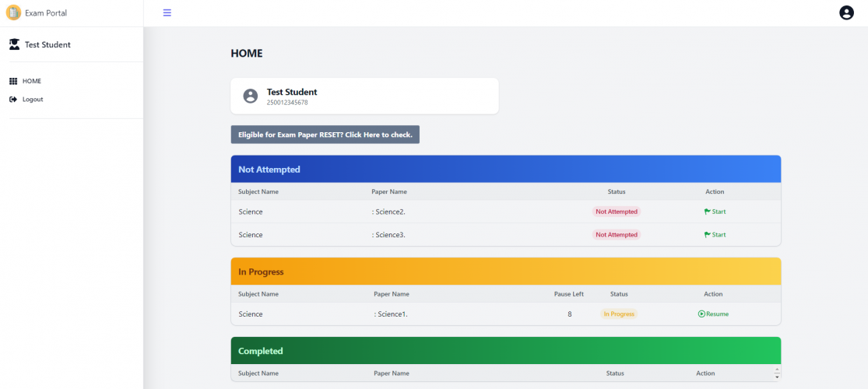Click the flag icon for Science3 Start
Image resolution: width=868 pixels, height=389 pixels.
(708, 235)
